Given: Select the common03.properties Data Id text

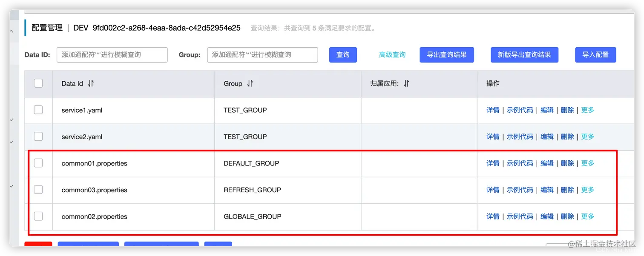Looking at the screenshot, I should click(x=95, y=190).
